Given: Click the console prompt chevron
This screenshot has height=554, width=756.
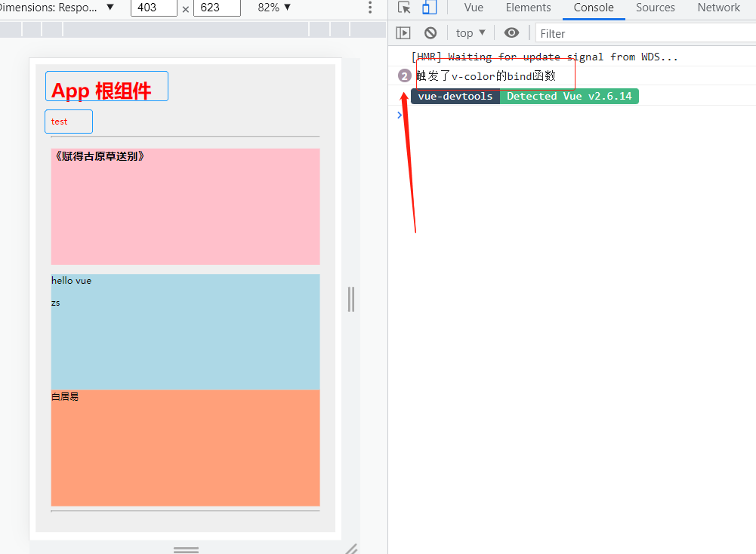Looking at the screenshot, I should click(x=400, y=115).
